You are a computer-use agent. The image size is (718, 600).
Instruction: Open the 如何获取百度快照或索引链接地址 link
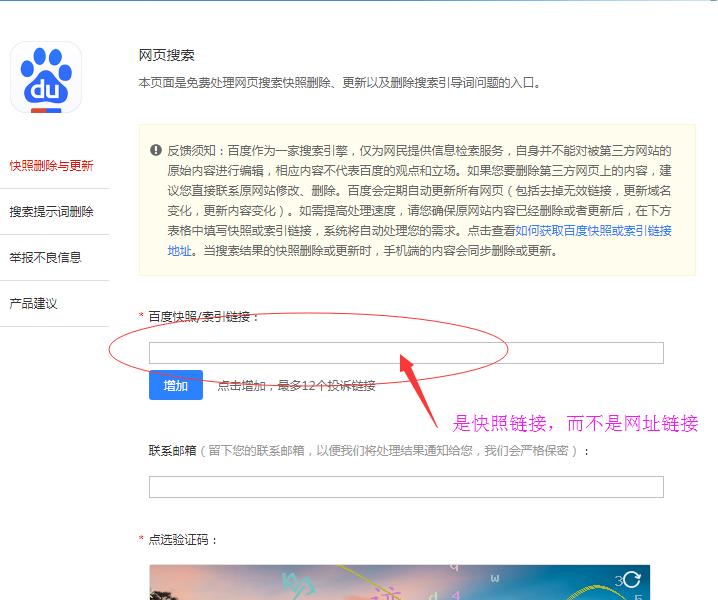click(x=593, y=231)
